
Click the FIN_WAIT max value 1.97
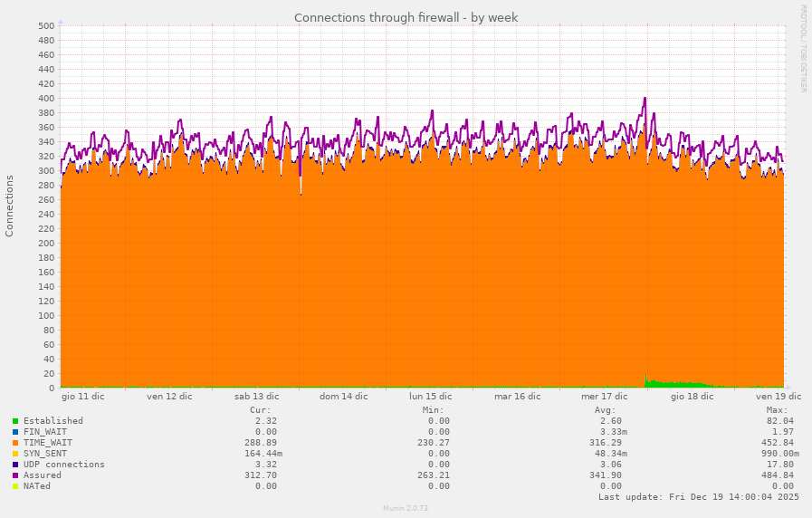coord(782,431)
